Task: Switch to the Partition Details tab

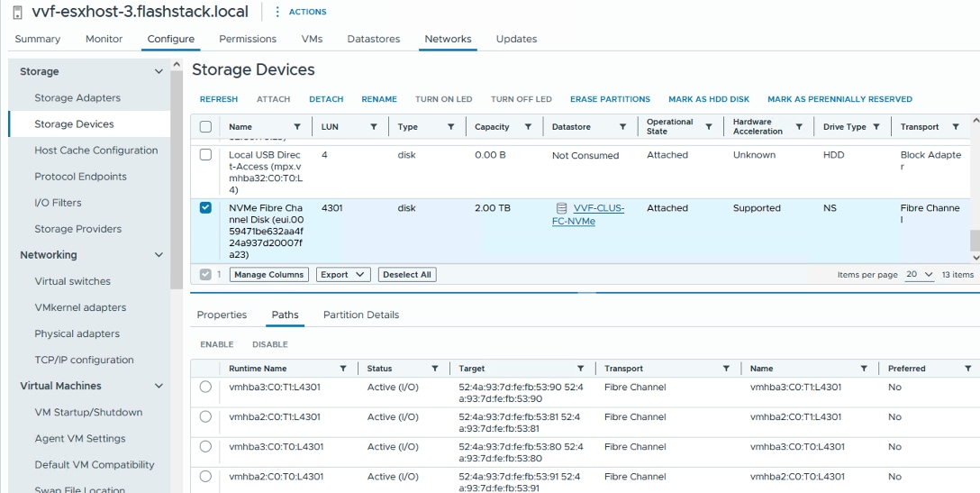Action: click(361, 315)
